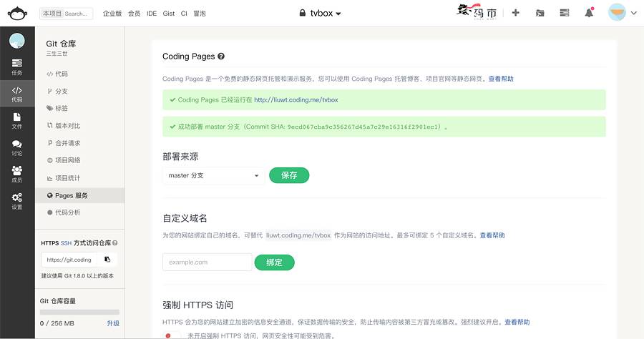This screenshot has height=339, width=644.
Task: Click the 保存 save button
Action: 289,175
